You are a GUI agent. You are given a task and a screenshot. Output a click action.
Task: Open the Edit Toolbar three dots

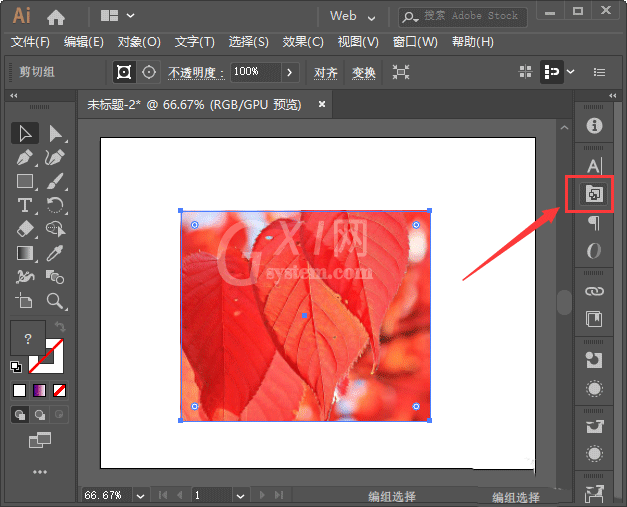coord(40,472)
